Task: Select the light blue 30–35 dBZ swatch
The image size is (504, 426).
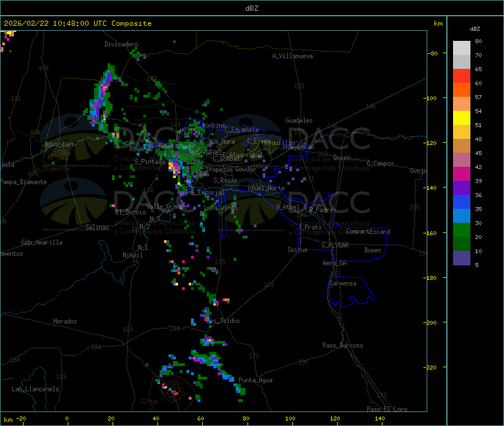Action: 461,216
